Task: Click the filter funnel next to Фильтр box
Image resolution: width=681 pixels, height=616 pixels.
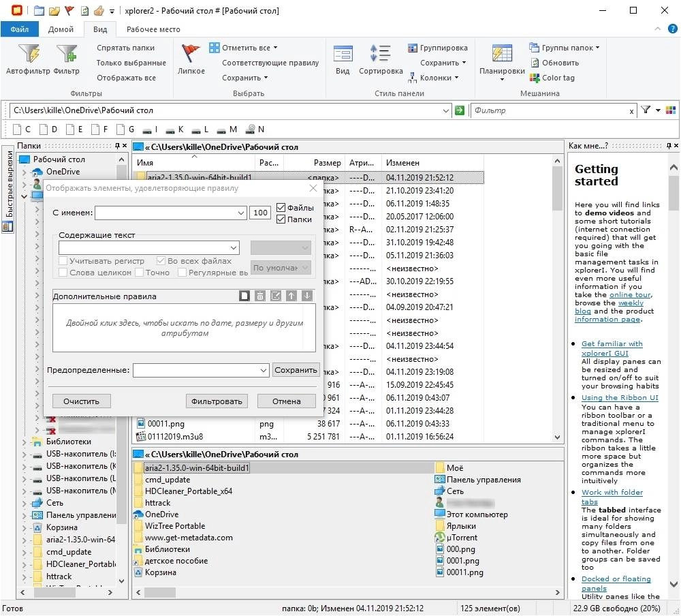Action: 646,110
